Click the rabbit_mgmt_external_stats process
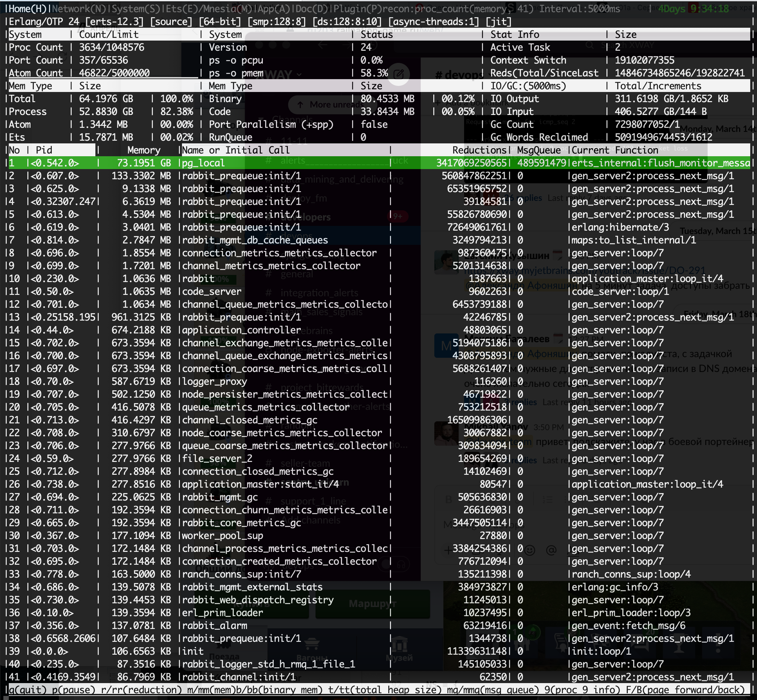Screen dimensions: 757x700 coord(252,587)
